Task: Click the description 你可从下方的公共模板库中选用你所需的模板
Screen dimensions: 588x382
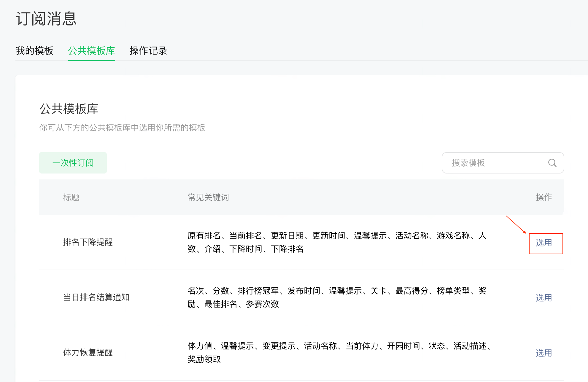Action: click(x=122, y=128)
